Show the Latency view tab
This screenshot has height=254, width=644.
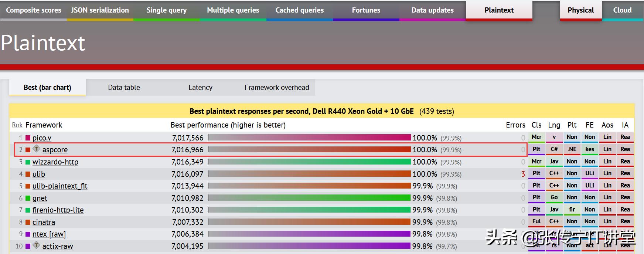(200, 88)
